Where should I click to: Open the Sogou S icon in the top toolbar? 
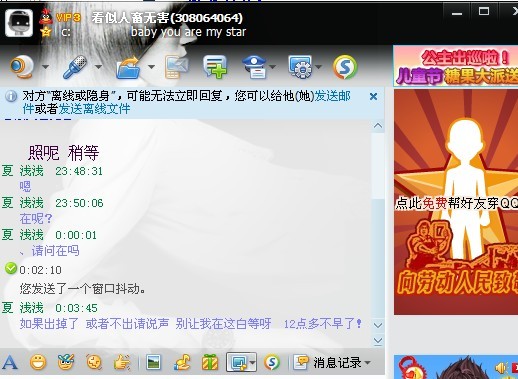pos(345,67)
